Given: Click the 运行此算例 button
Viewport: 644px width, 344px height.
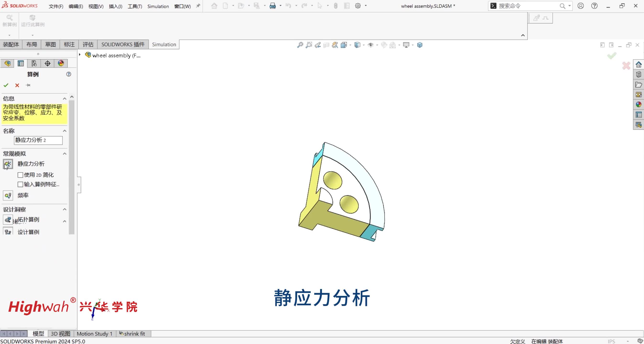Looking at the screenshot, I should click(x=33, y=21).
